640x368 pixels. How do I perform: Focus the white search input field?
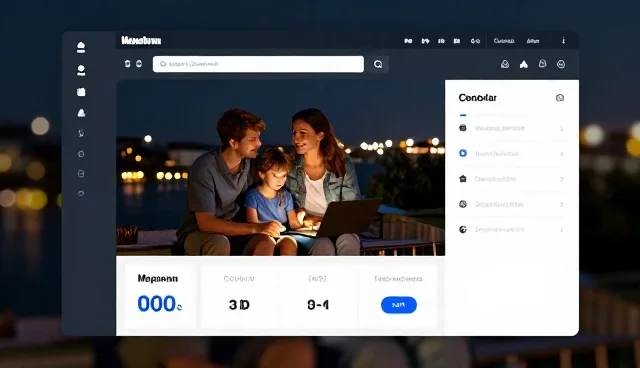point(258,64)
